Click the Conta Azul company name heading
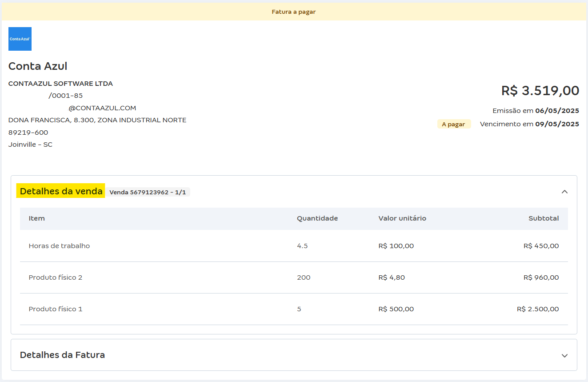 tap(38, 66)
